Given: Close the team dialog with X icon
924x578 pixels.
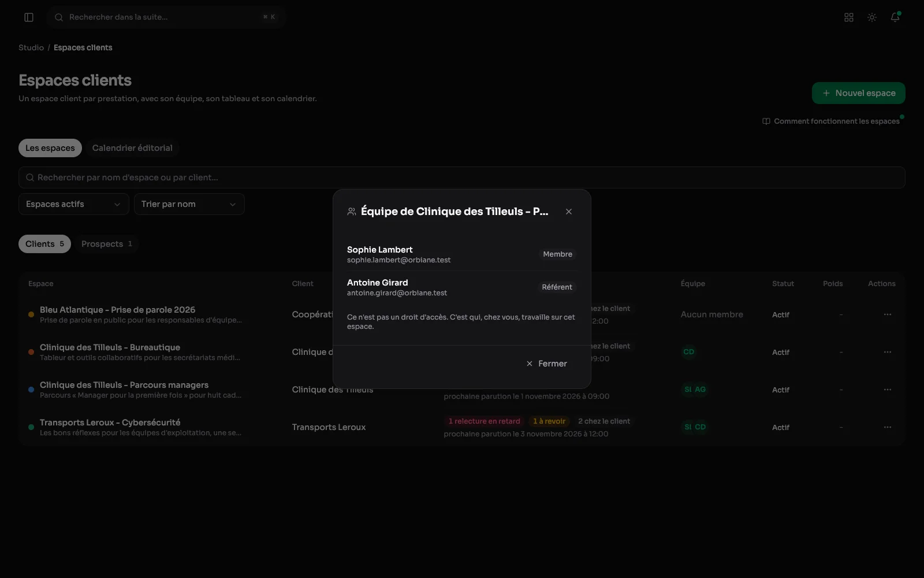Looking at the screenshot, I should 569,212.
